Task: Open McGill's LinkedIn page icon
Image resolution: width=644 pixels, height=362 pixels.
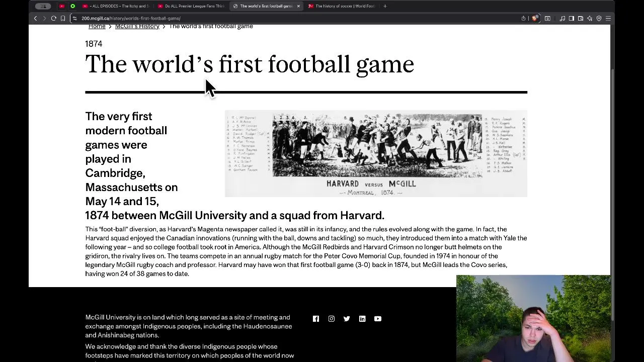Action: click(x=362, y=319)
